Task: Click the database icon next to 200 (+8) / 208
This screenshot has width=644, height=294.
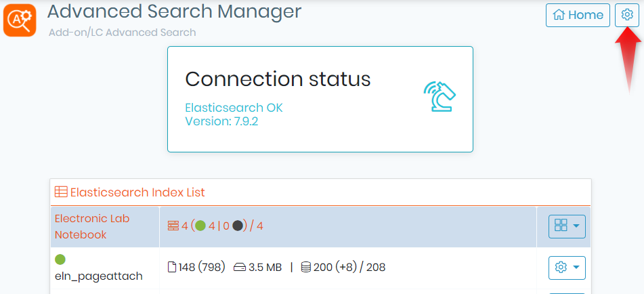Action: [305, 268]
